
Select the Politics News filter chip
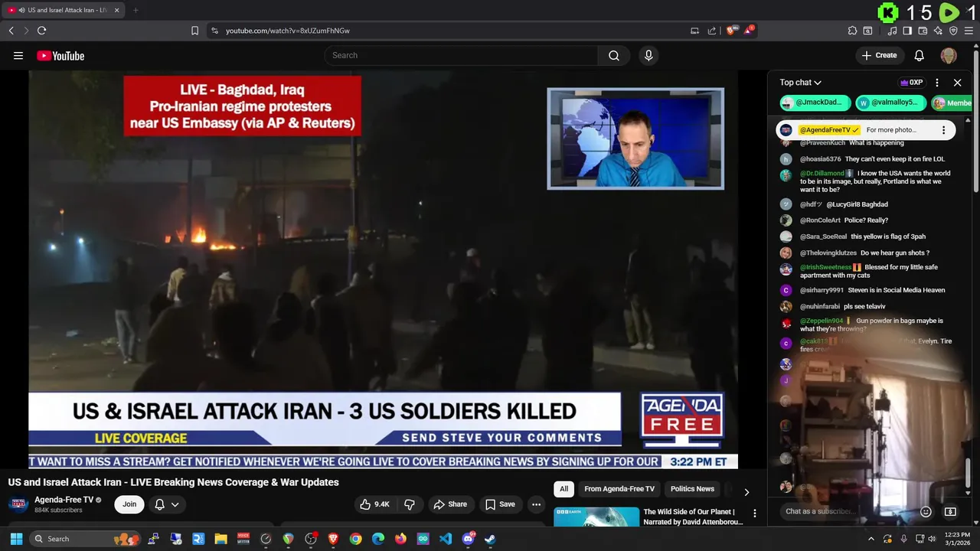click(x=692, y=489)
